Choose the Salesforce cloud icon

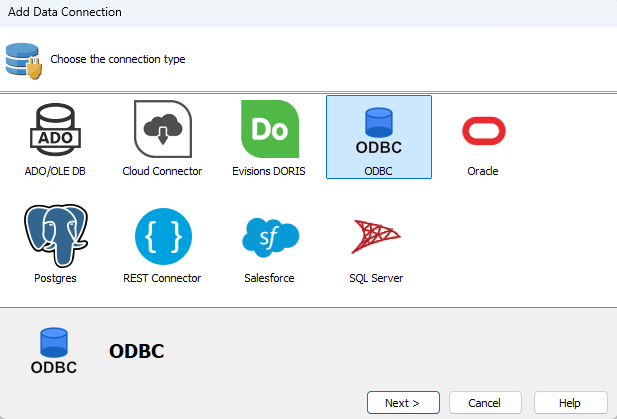(x=270, y=236)
